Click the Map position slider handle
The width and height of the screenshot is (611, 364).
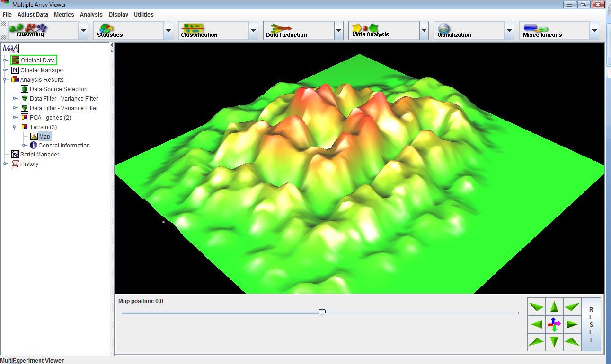(322, 312)
